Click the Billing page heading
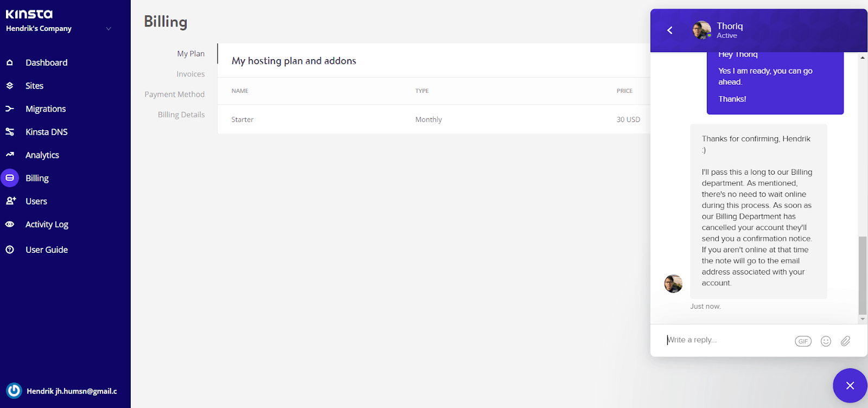The image size is (868, 408). click(x=165, y=22)
